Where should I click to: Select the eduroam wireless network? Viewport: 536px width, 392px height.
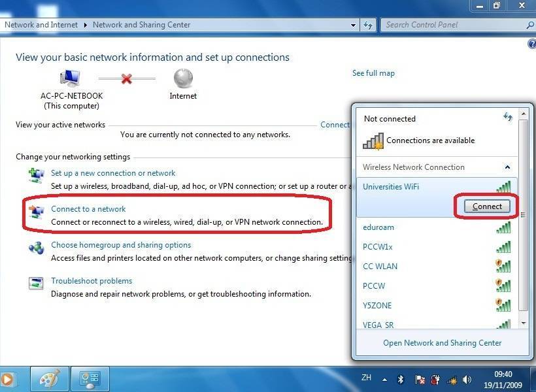pos(379,227)
